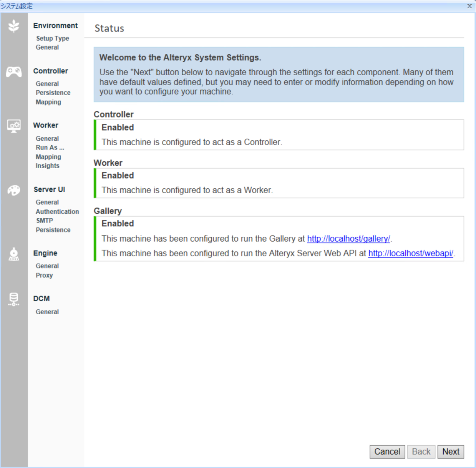Open the Alteryx Server Web API link
The width and height of the screenshot is (476, 468).
tap(410, 253)
